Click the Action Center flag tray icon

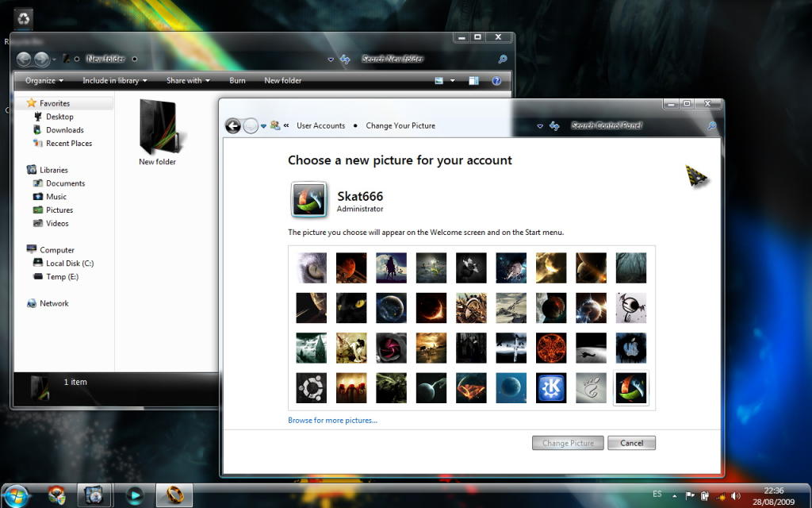[690, 496]
